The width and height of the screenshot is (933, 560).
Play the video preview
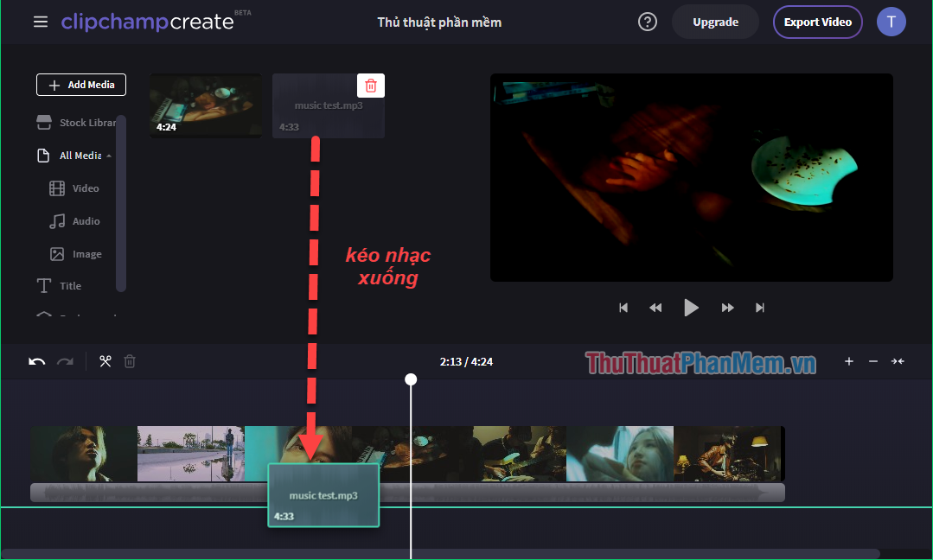pyautogui.click(x=691, y=307)
